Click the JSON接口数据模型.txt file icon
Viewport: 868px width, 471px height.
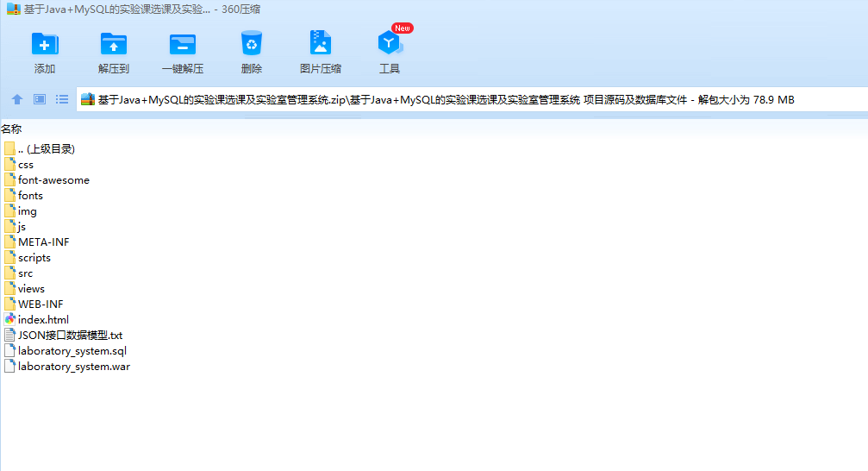pos(9,335)
